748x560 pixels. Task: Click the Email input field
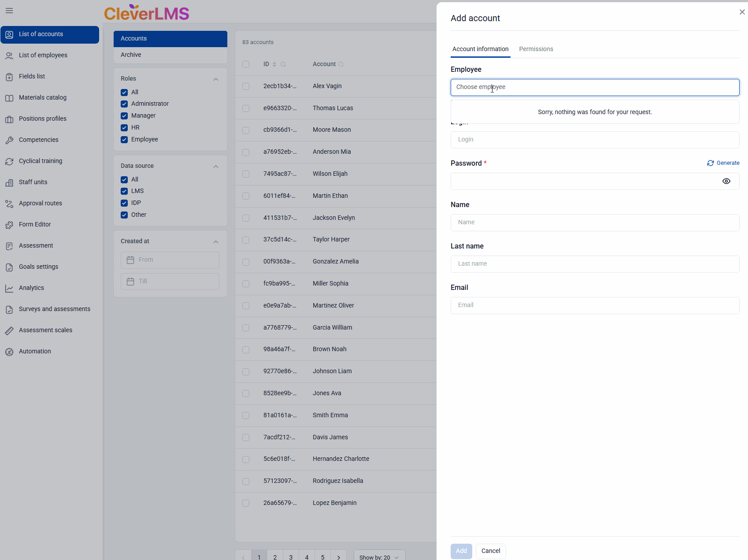pyautogui.click(x=595, y=305)
